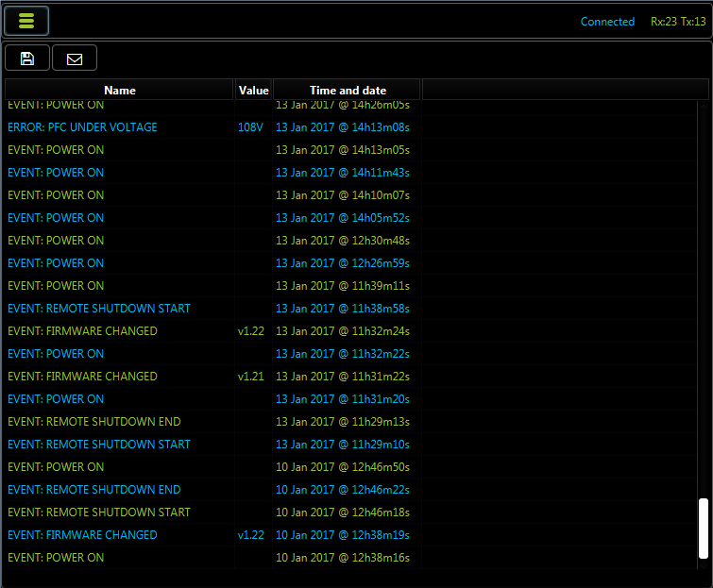Select POWER ON event at 14h11m43s
Viewport: 713px width, 588px height.
pos(350,173)
